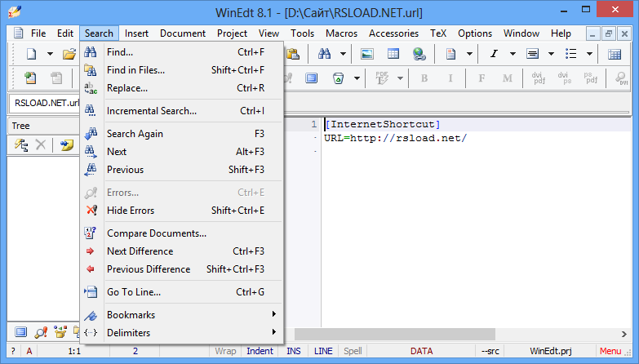The height and width of the screenshot is (364, 639).
Task: Click the horizontal scrollbar right arrow
Action: tap(624, 334)
